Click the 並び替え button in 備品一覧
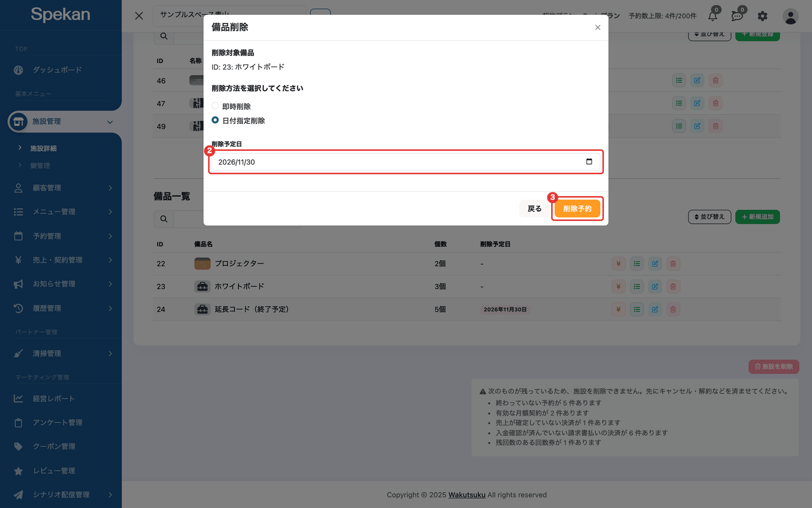Image resolution: width=812 pixels, height=508 pixels. pos(709,217)
